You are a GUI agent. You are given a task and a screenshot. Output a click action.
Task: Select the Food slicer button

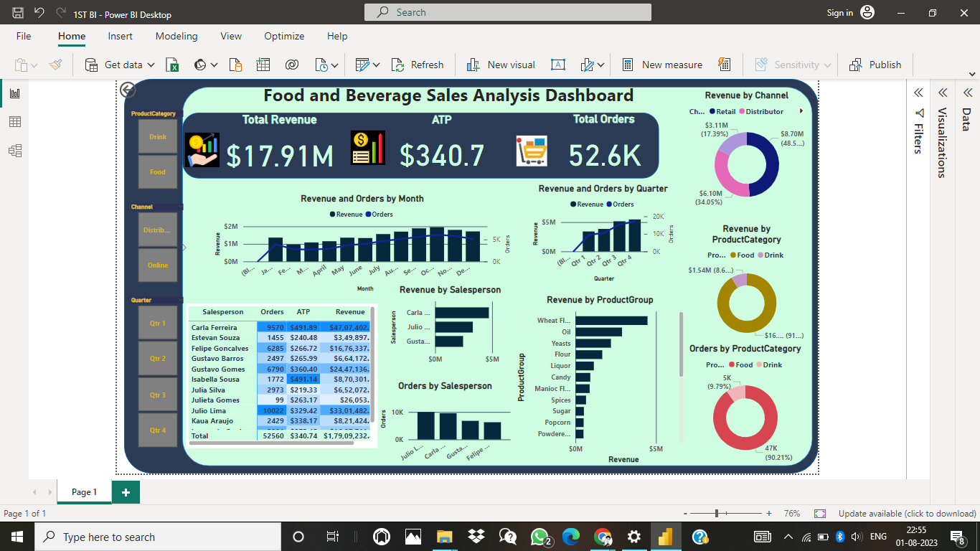pos(157,172)
